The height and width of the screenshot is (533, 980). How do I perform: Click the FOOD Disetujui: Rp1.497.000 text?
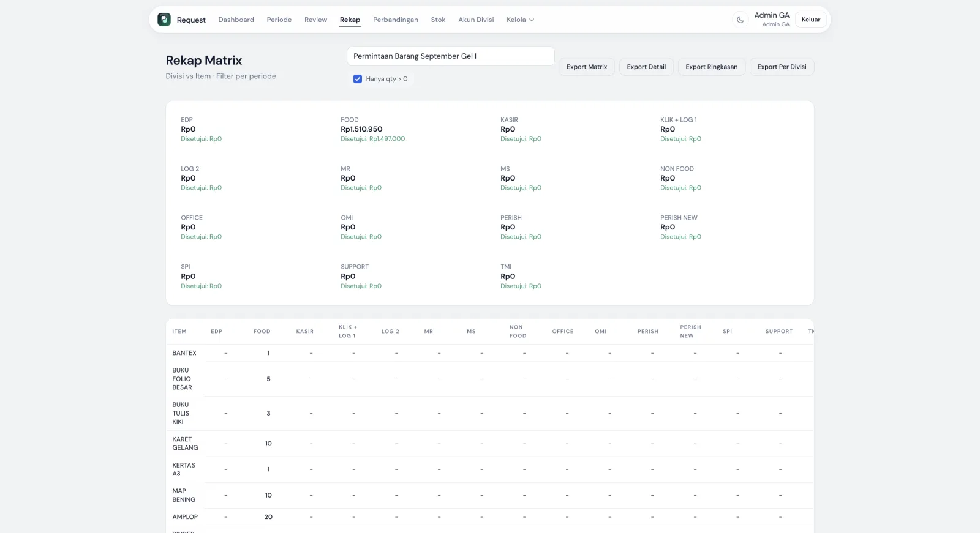[373, 139]
